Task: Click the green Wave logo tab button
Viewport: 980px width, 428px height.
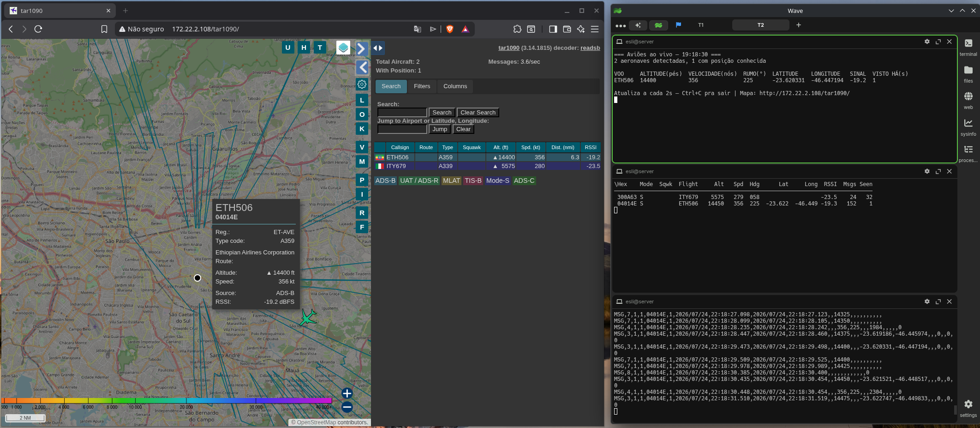Action: coord(658,25)
